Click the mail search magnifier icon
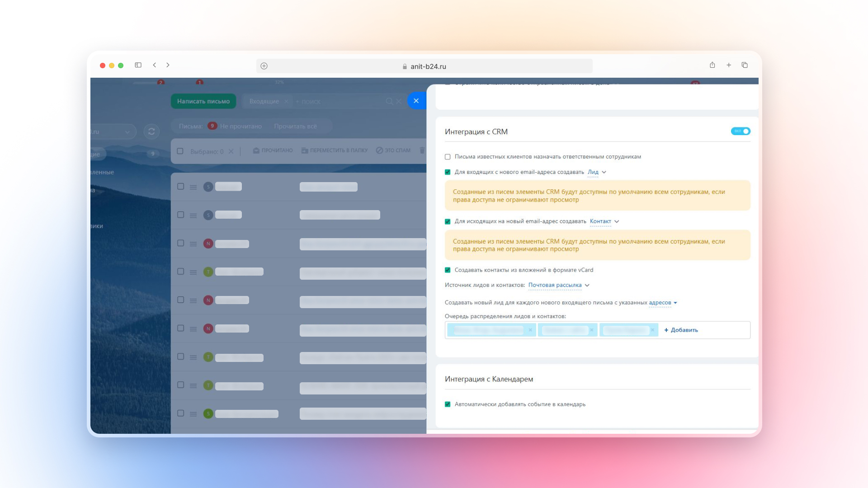The width and height of the screenshot is (868, 488). (389, 101)
